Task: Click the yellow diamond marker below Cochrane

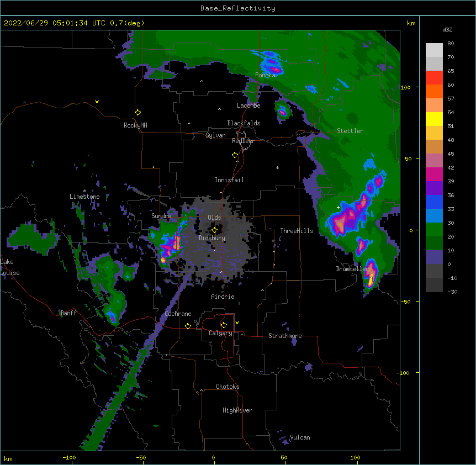Action: tap(188, 326)
